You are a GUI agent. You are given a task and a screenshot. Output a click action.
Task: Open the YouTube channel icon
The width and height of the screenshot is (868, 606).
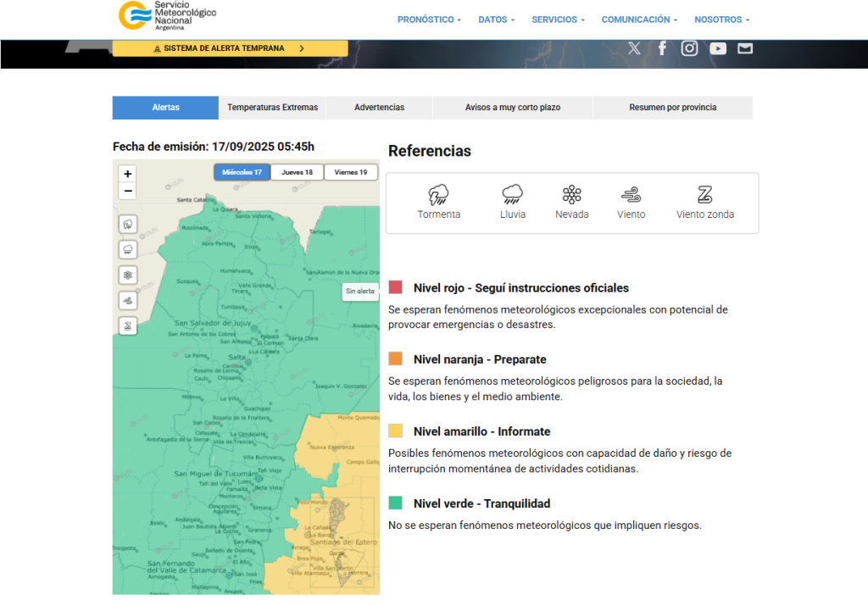pos(718,48)
